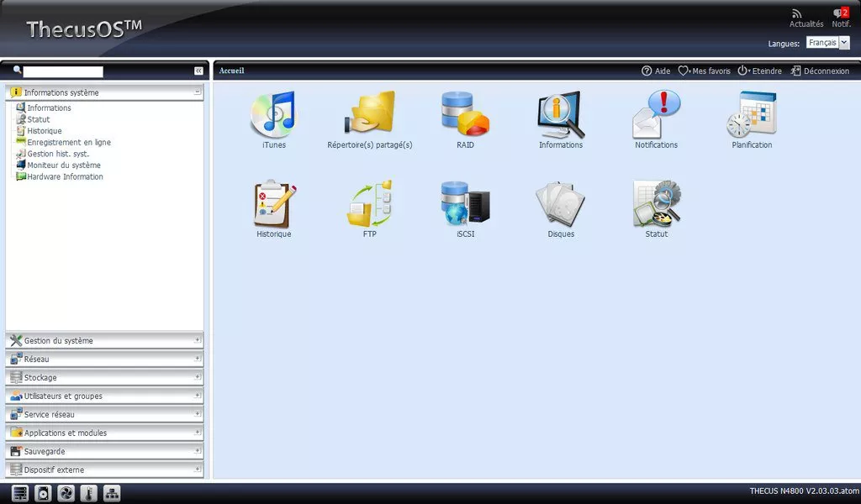
Task: Expand the Réseau section
Action: [x=104, y=360]
